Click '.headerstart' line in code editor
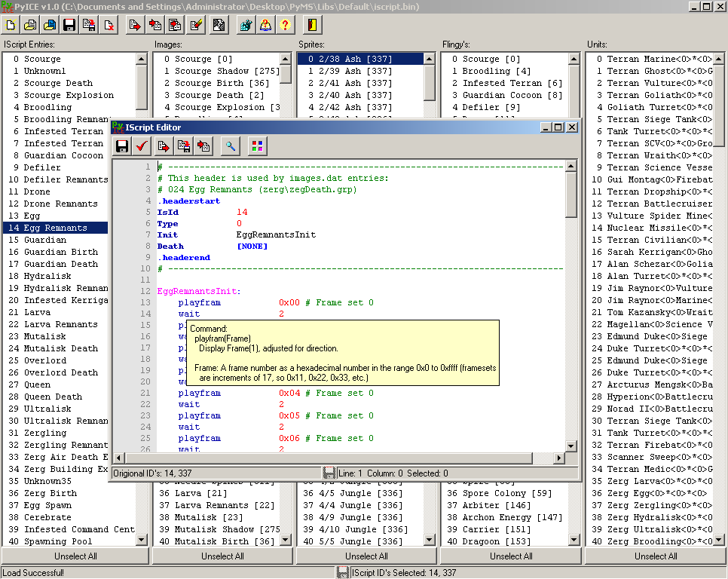 point(188,201)
